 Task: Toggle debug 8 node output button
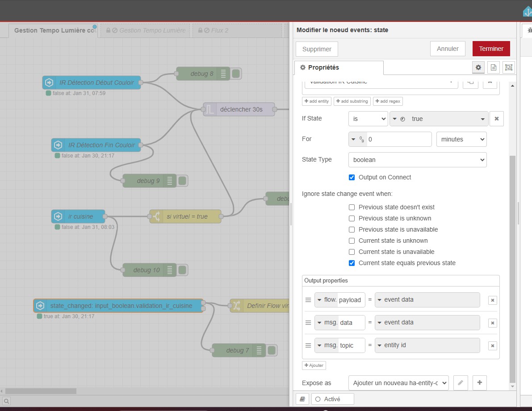coord(236,74)
